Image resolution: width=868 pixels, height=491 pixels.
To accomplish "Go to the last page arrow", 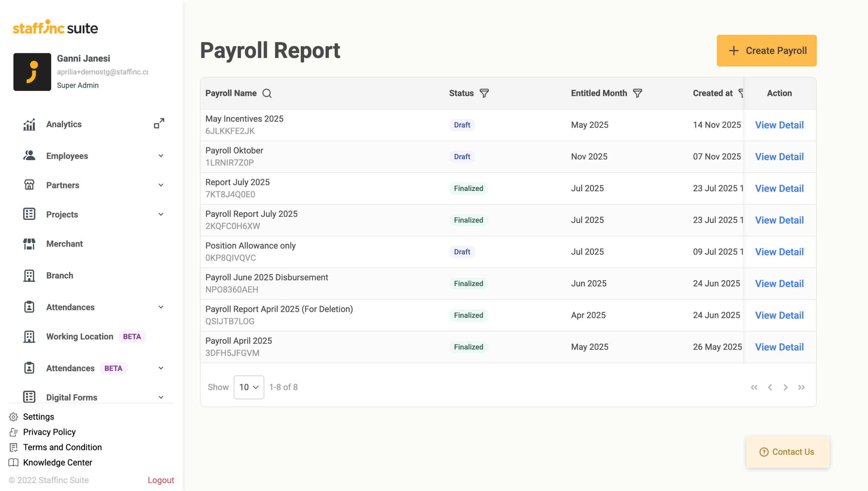I will tap(802, 387).
